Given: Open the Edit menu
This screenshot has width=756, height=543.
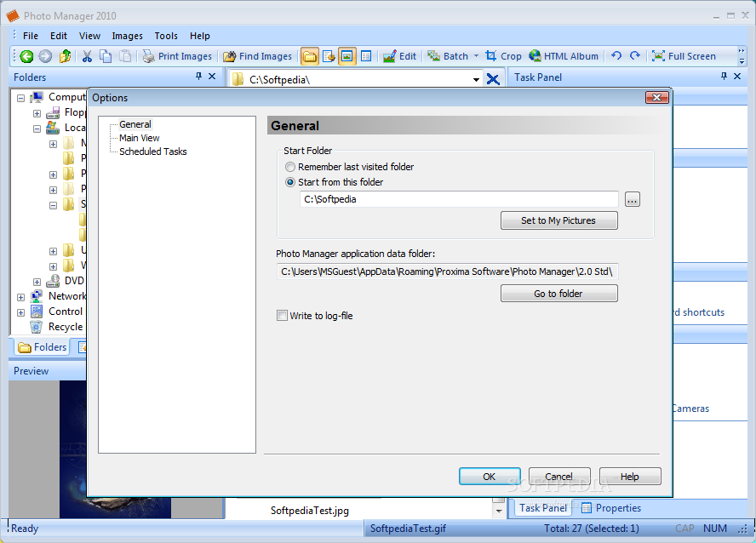Looking at the screenshot, I should coord(59,36).
